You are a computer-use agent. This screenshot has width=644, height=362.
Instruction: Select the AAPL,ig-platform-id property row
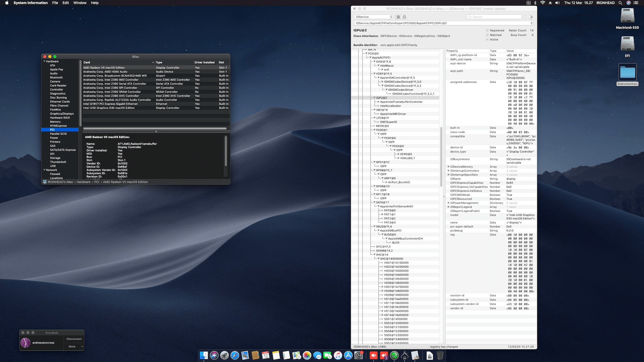coord(491,55)
